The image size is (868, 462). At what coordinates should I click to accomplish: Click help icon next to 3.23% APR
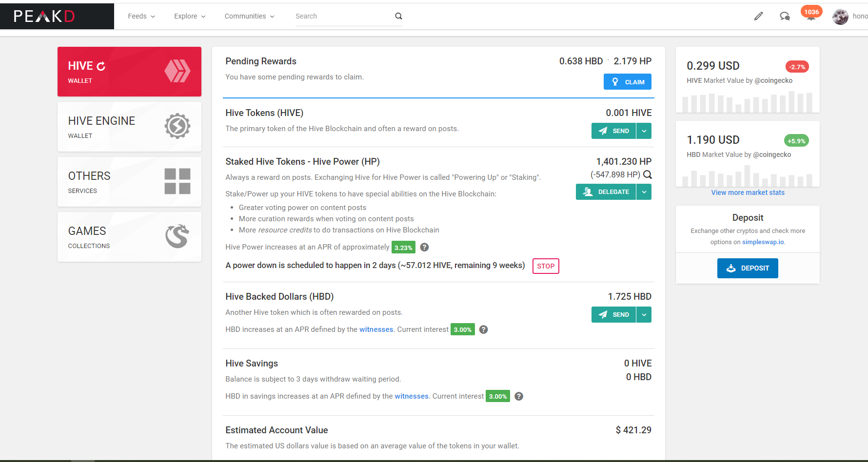424,247
